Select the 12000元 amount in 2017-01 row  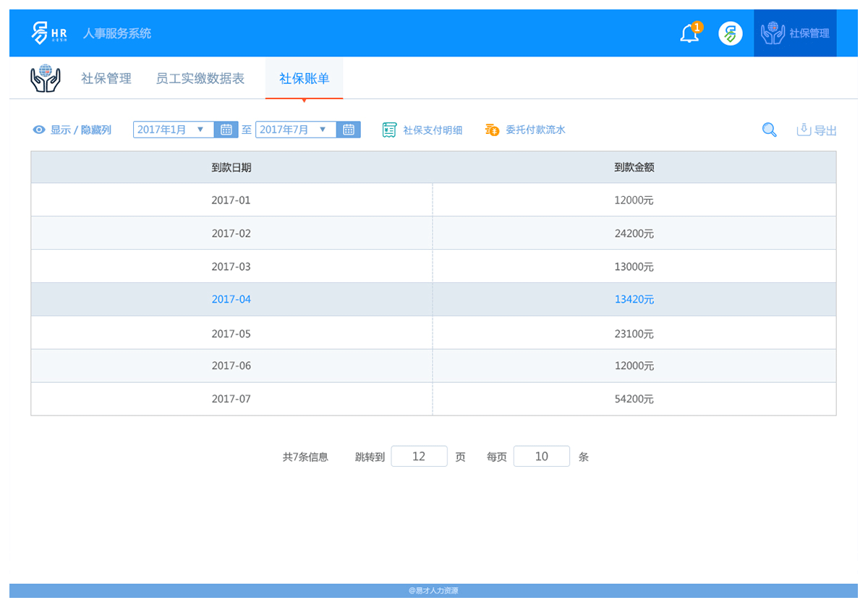tap(634, 200)
